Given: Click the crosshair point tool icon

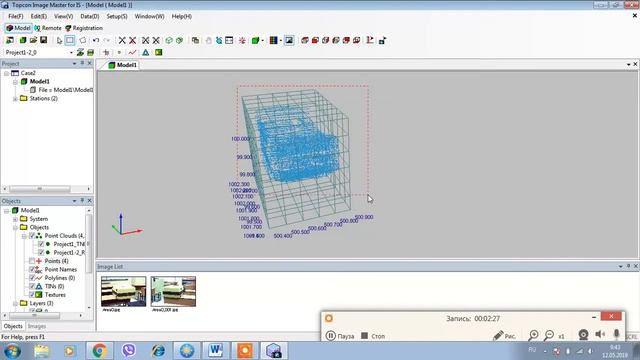Looking at the screenshot, I should click(x=106, y=52).
